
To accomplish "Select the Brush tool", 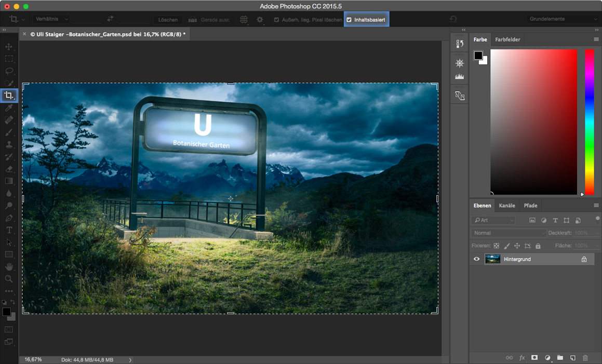I will tap(8, 132).
